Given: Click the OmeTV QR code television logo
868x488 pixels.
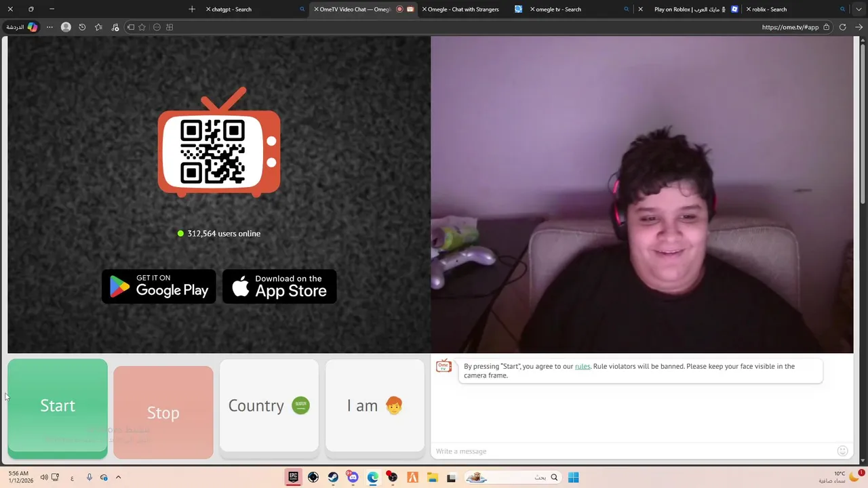Looking at the screenshot, I should coord(219,142).
